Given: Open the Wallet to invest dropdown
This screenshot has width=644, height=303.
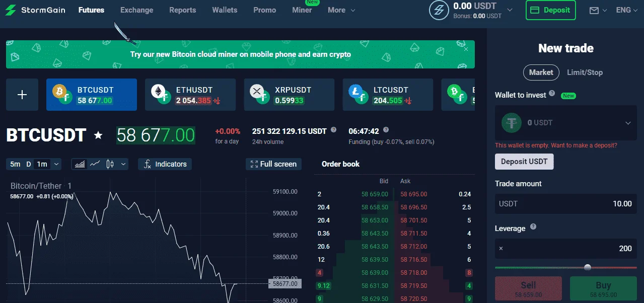Looking at the screenshot, I should click(566, 122).
